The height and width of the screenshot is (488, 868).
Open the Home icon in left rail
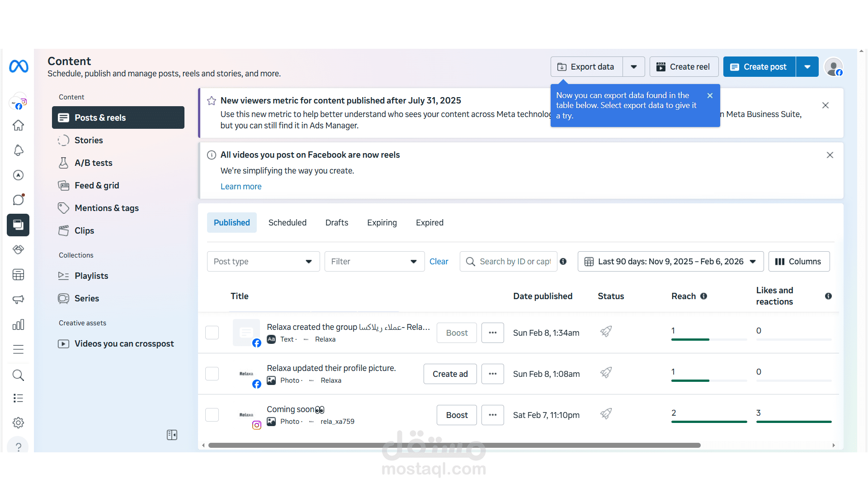[18, 125]
